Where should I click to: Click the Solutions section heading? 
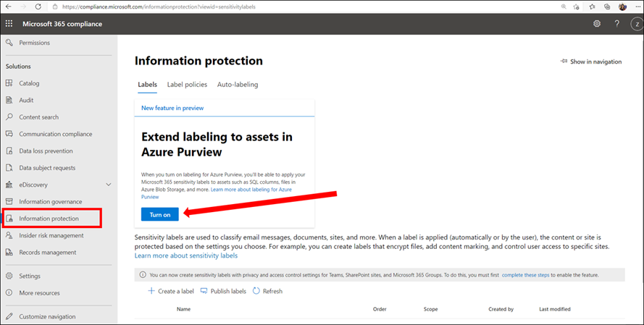point(18,66)
